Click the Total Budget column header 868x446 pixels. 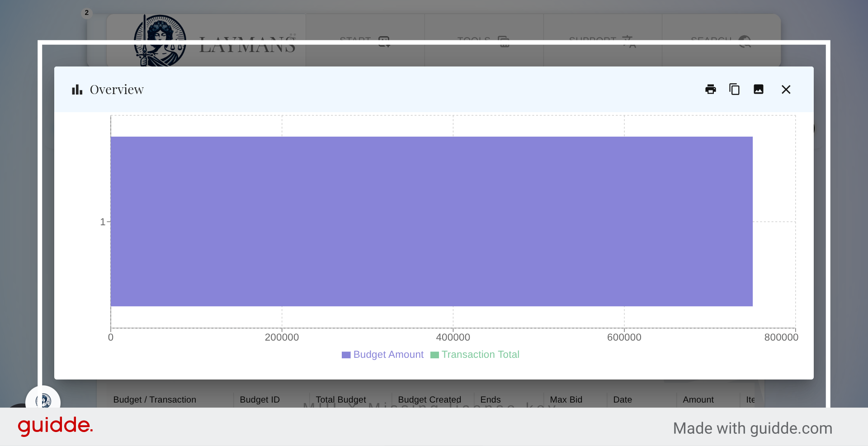340,399
